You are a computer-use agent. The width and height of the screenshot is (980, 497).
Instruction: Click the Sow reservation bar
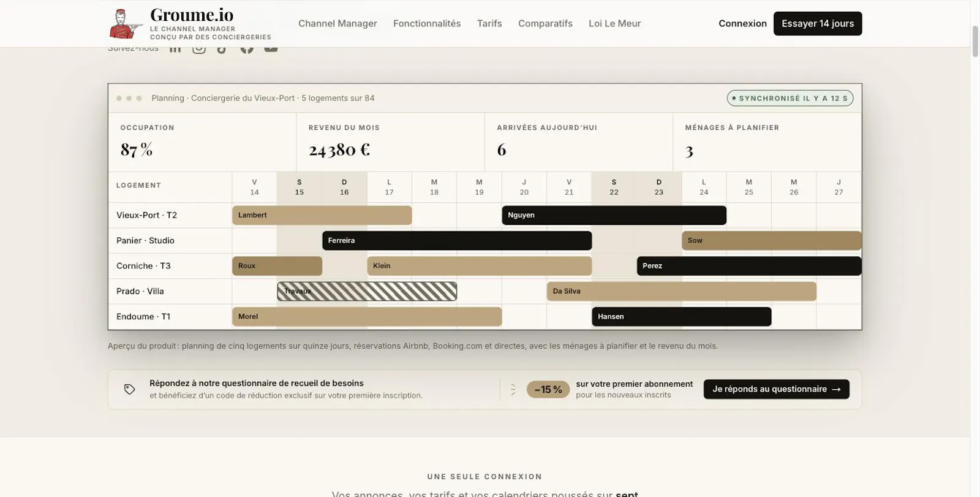click(x=772, y=240)
